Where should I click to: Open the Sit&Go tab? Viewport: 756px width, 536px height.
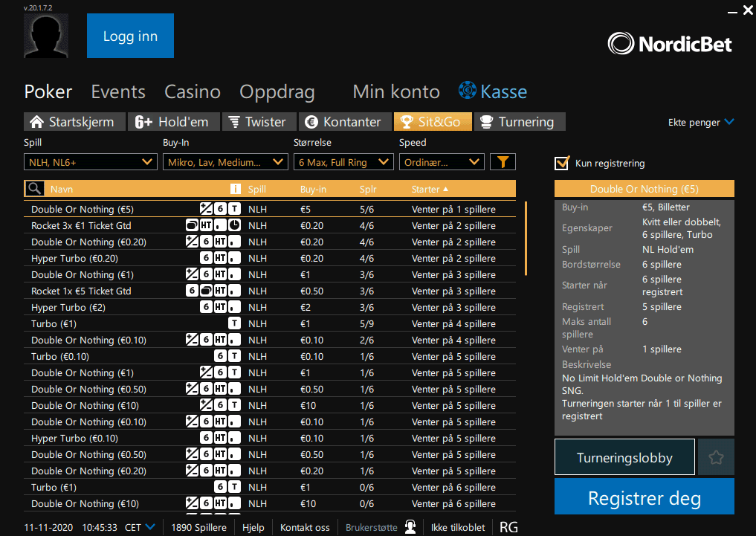[x=433, y=122]
